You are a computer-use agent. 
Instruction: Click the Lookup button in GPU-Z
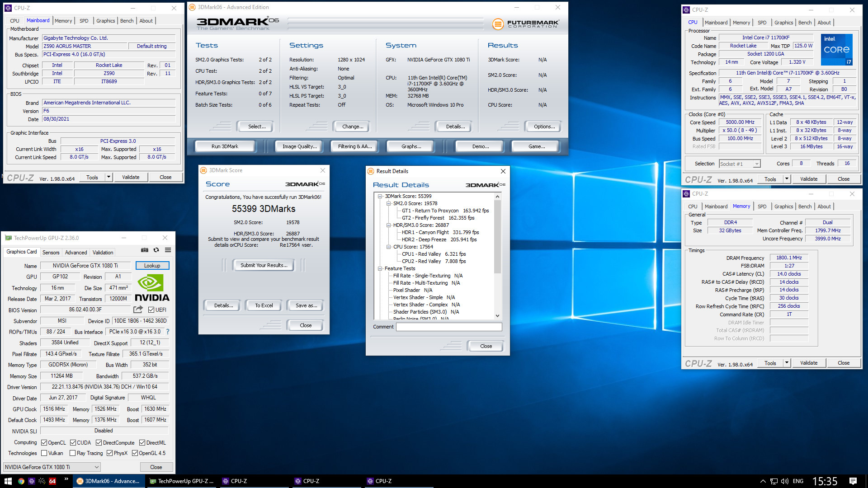click(152, 266)
